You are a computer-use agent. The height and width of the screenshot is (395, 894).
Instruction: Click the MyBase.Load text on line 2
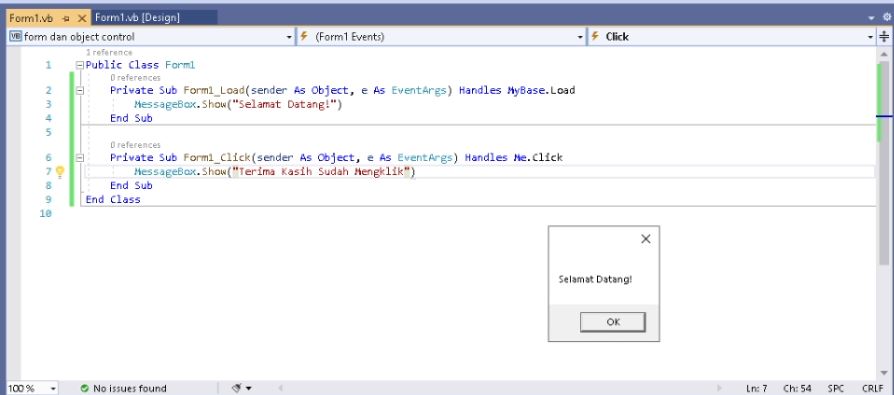pyautogui.click(x=541, y=90)
